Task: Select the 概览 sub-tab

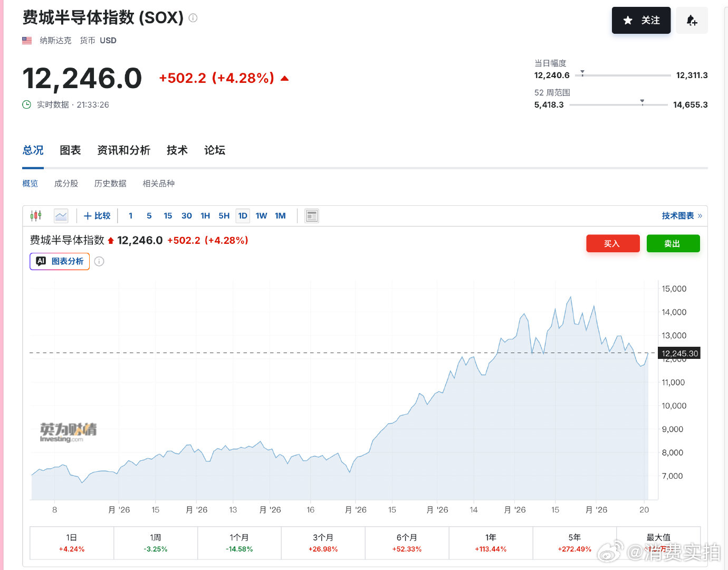Action: coord(30,183)
